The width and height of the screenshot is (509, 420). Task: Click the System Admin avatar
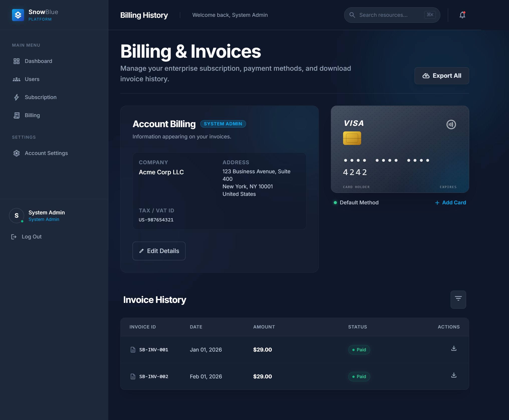pyautogui.click(x=17, y=215)
